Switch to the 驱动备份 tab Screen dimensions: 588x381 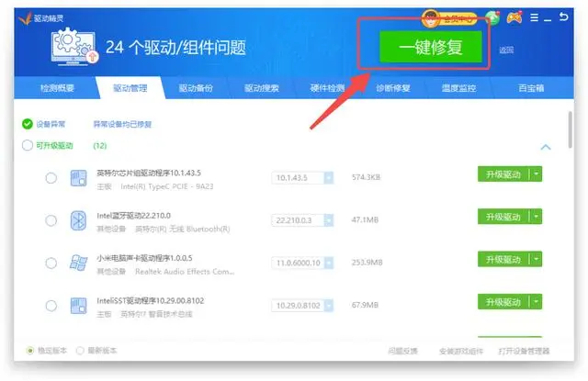pos(195,89)
